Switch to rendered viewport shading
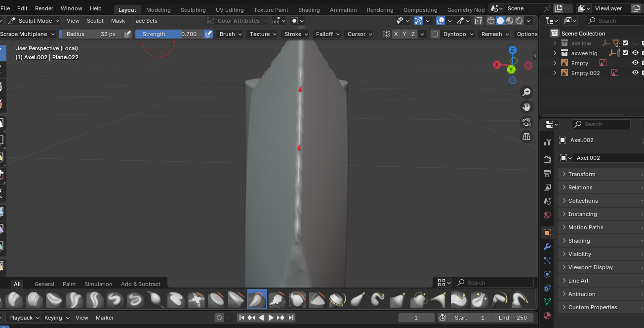This screenshot has height=328, width=644. [x=519, y=21]
